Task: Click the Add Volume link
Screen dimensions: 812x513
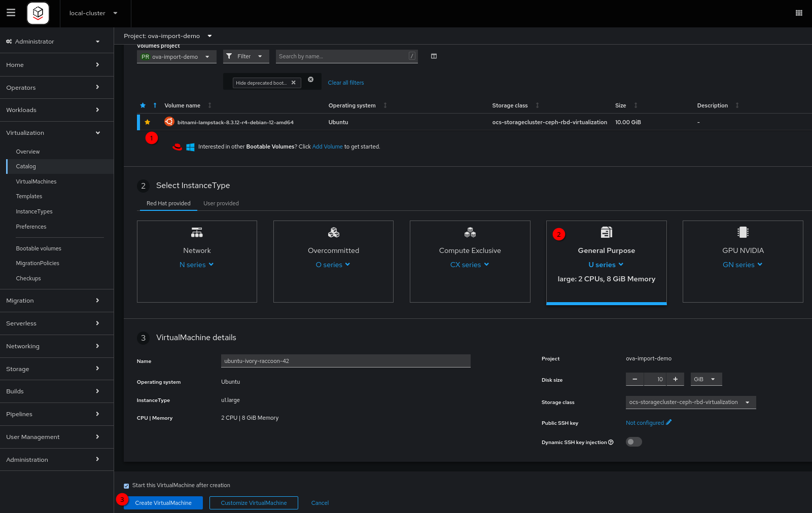Action: pos(328,146)
